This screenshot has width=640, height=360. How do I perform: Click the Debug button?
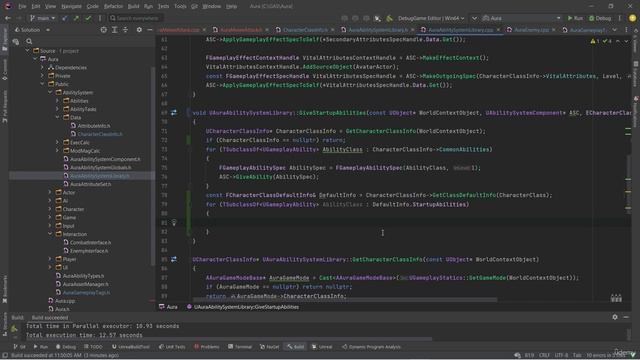600,18
